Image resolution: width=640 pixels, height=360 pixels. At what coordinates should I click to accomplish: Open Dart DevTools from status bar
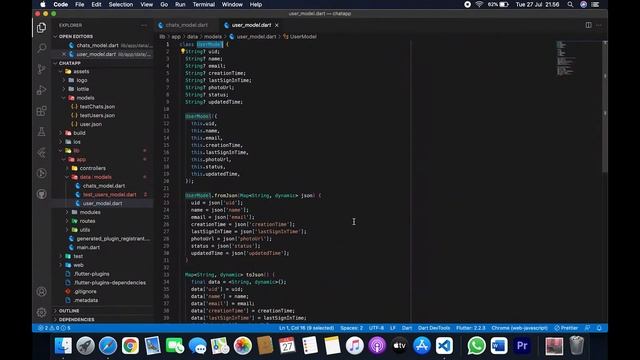point(434,328)
